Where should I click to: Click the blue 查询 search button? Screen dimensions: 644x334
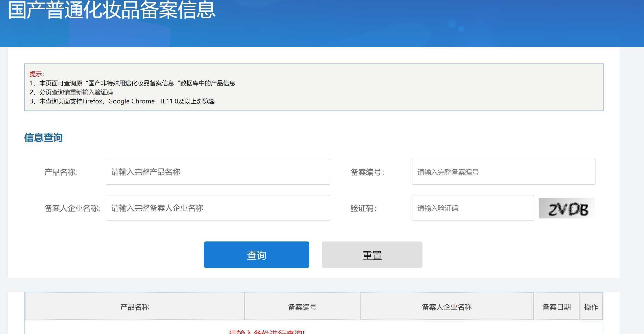[256, 255]
